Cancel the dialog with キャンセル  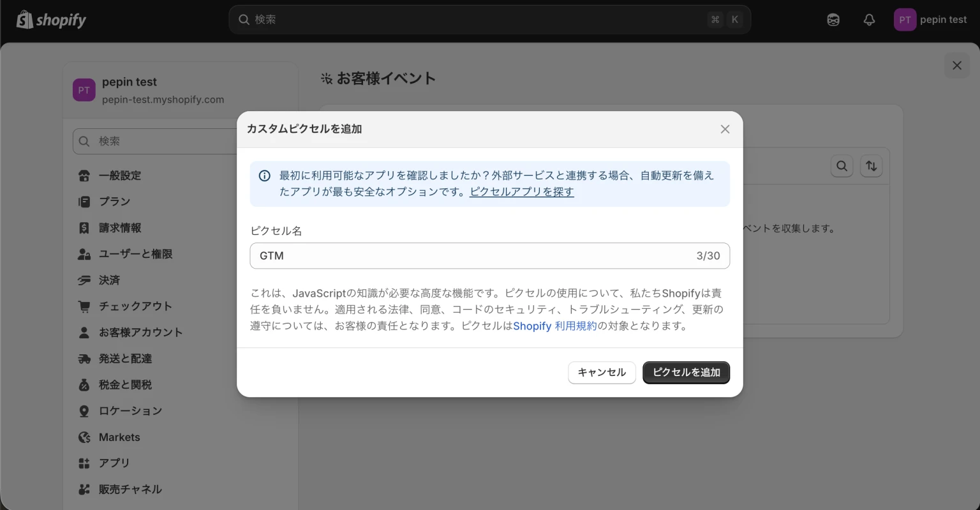point(601,372)
